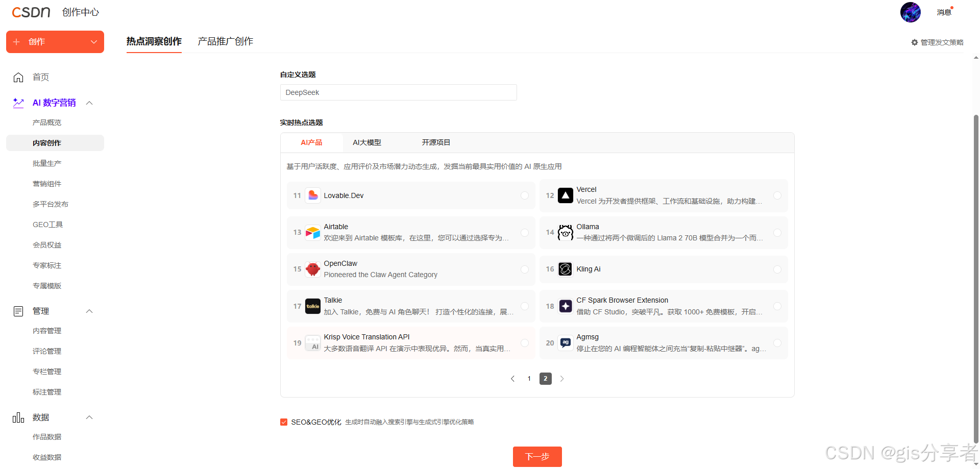Select the AI产品 tab
Viewport: 980px width, 469px height.
click(311, 142)
